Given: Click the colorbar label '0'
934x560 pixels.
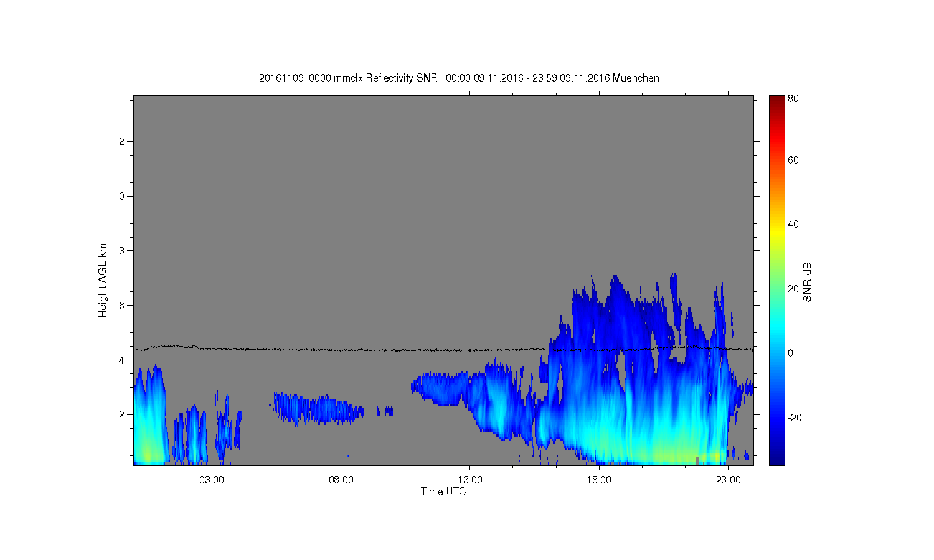Looking at the screenshot, I should click(x=791, y=353).
